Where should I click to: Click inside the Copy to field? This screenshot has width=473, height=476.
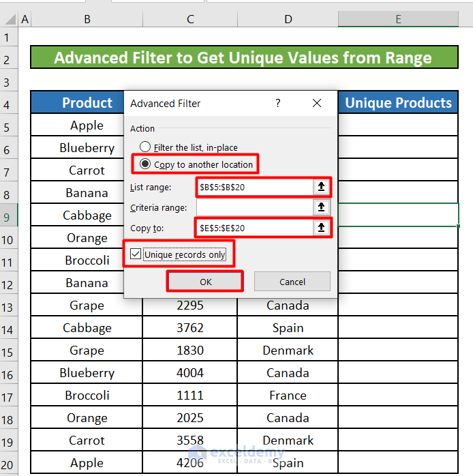pyautogui.click(x=254, y=228)
